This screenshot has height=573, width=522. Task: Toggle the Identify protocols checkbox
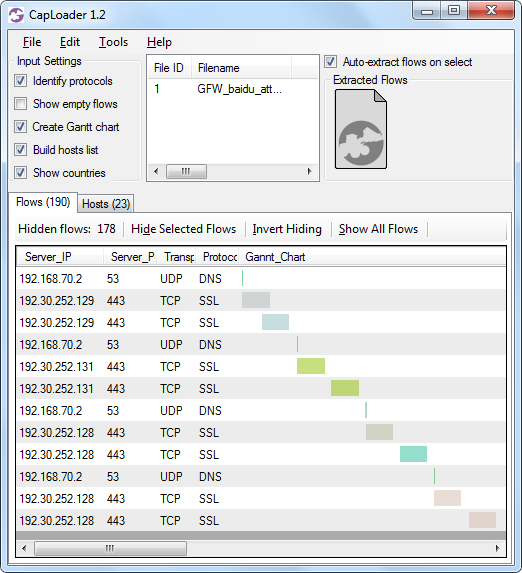[20, 81]
